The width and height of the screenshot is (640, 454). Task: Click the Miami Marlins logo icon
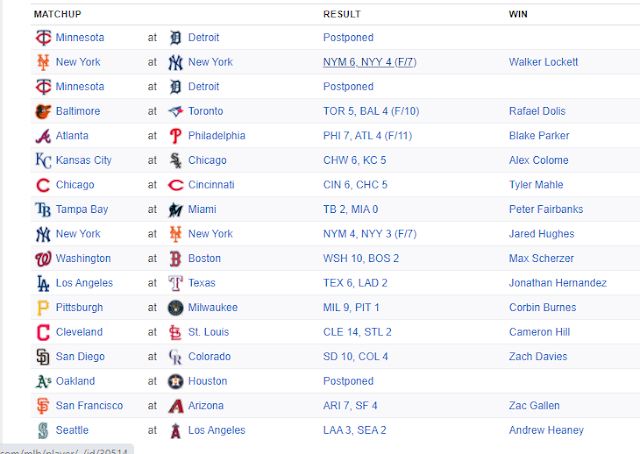pyautogui.click(x=176, y=209)
